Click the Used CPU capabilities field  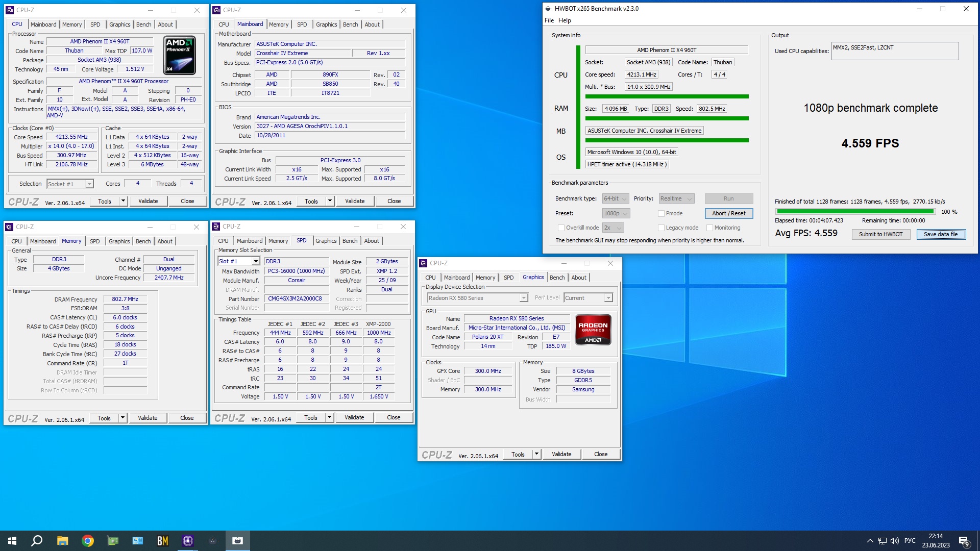895,51
